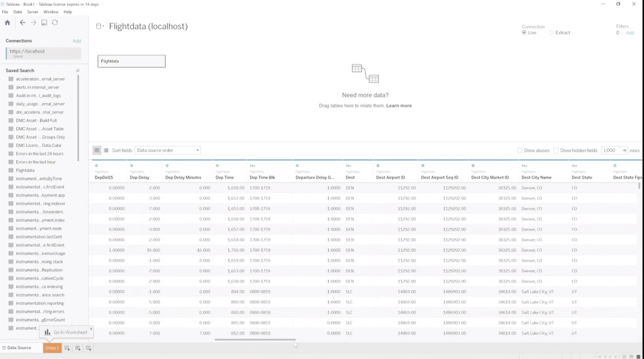The width and height of the screenshot is (644, 359).
Task: Select 'Errors in the last hour' search
Action: (35, 162)
